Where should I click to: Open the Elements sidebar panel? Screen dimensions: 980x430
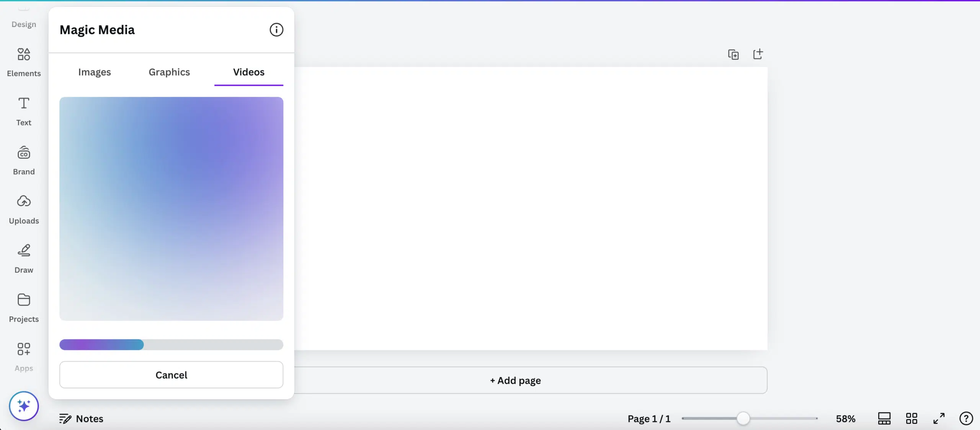(x=24, y=62)
